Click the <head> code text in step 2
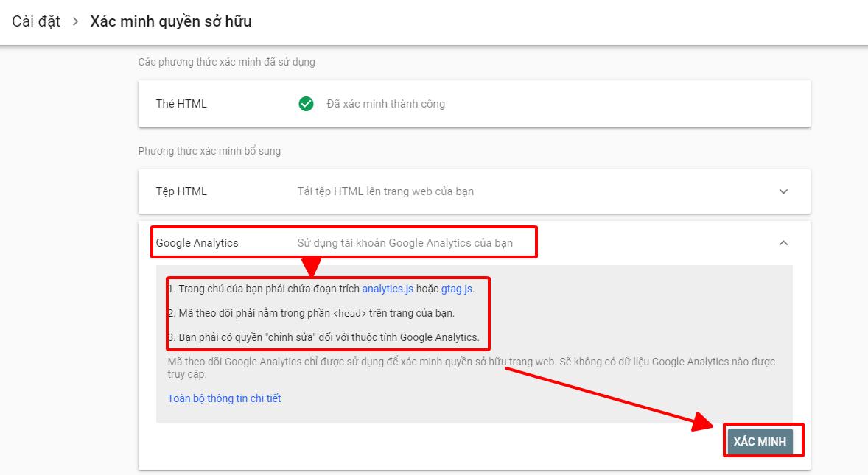 [349, 314]
